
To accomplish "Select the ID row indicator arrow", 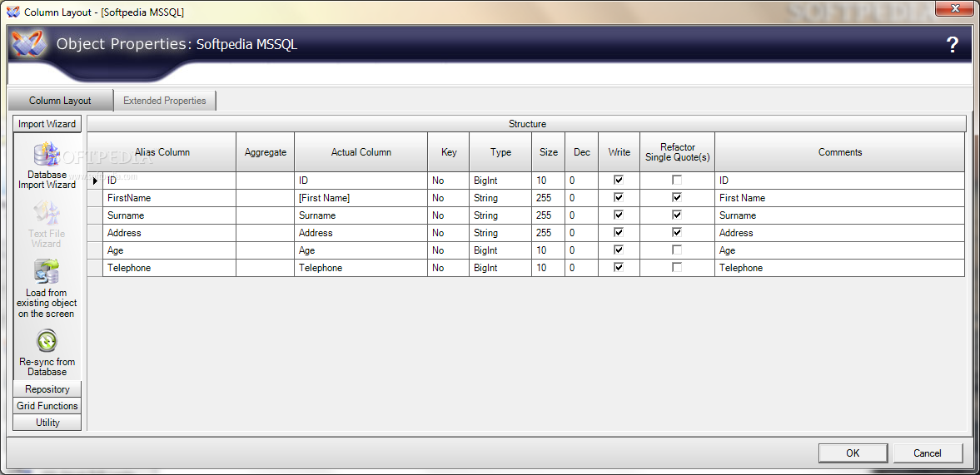I will [x=95, y=181].
